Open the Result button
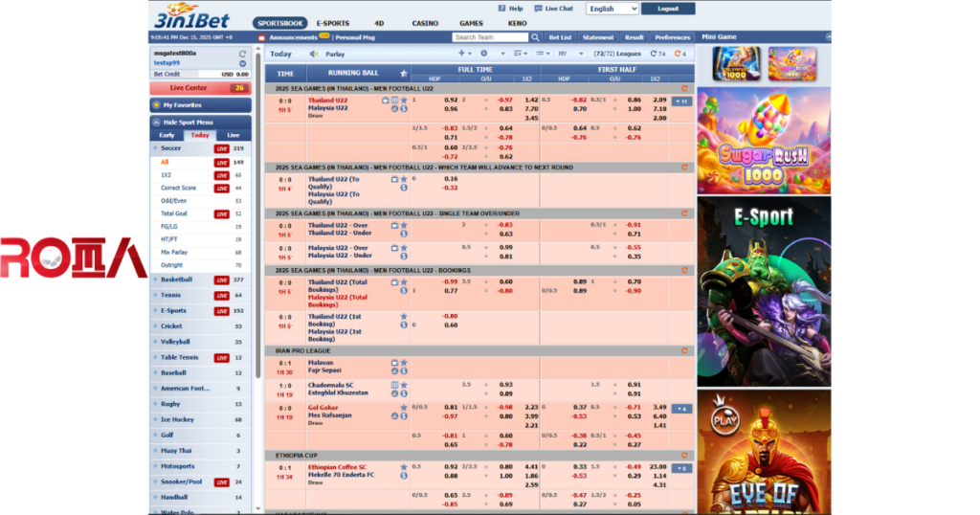The width and height of the screenshot is (980, 515). click(634, 37)
